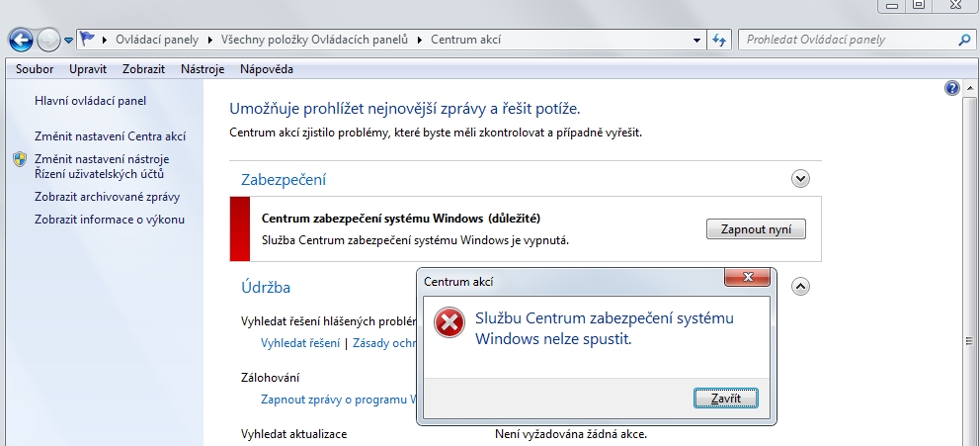
Task: Select Ovládací panely breadcrumb
Action: point(157,40)
